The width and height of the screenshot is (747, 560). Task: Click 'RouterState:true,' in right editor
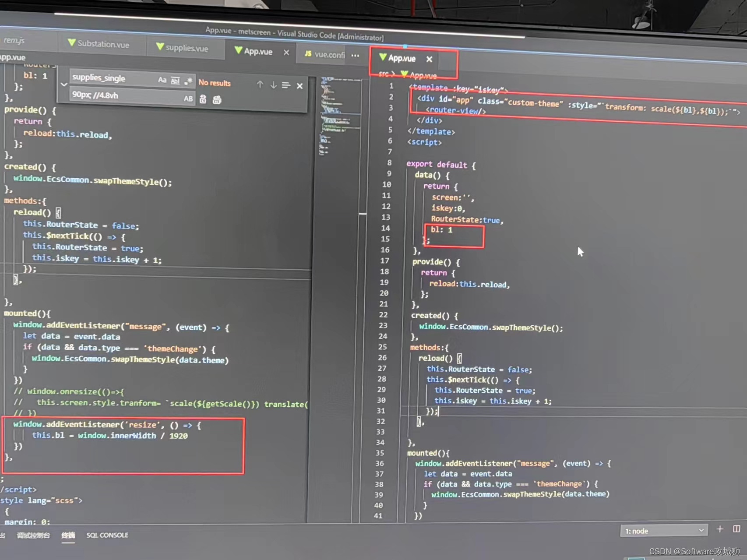pos(467,219)
